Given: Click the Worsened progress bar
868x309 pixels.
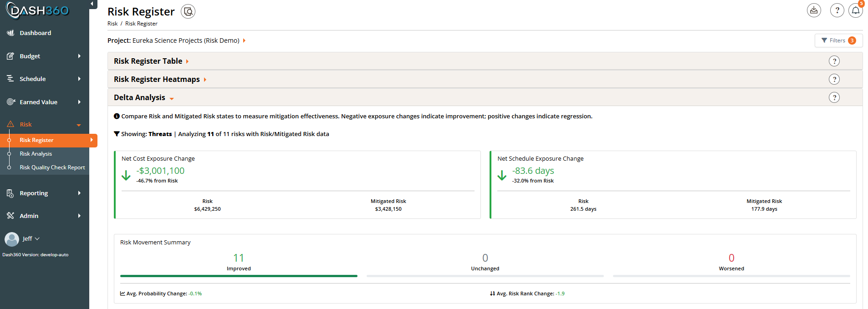Looking at the screenshot, I should 731,276.
